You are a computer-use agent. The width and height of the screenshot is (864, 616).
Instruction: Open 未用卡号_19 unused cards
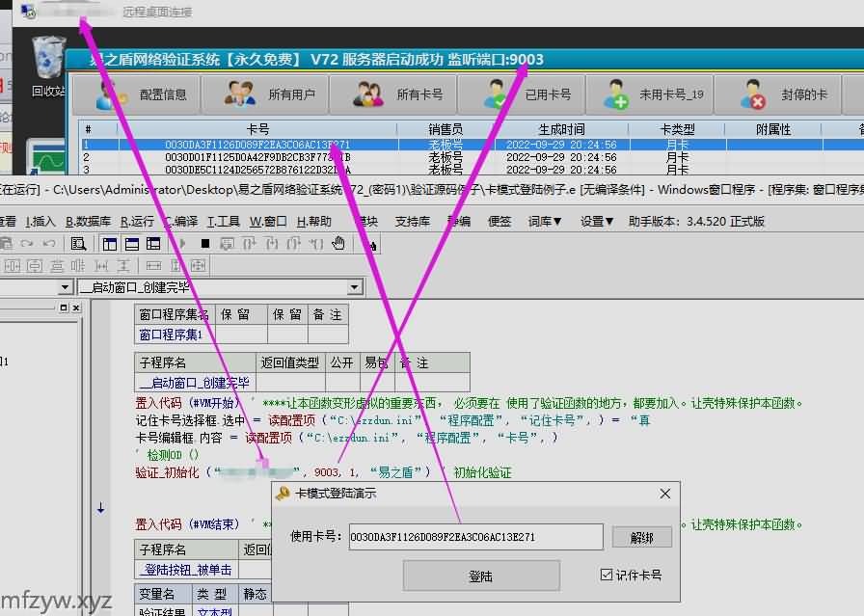coord(650,95)
